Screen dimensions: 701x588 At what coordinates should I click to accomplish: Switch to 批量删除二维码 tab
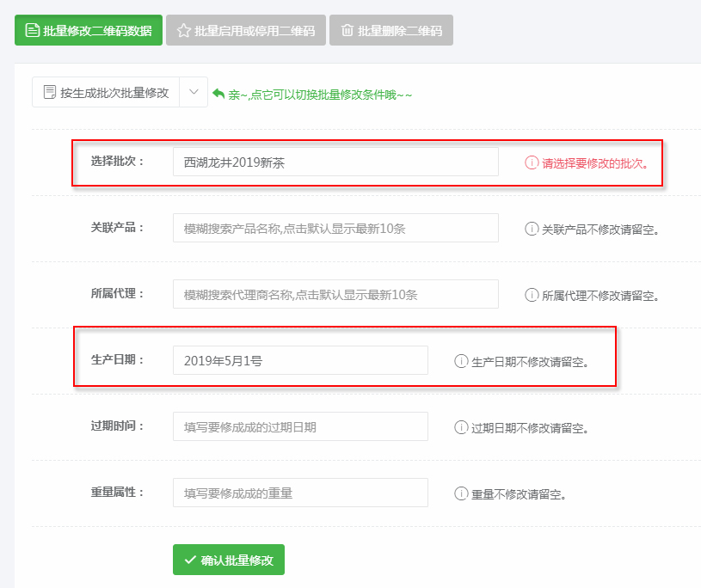[391, 30]
